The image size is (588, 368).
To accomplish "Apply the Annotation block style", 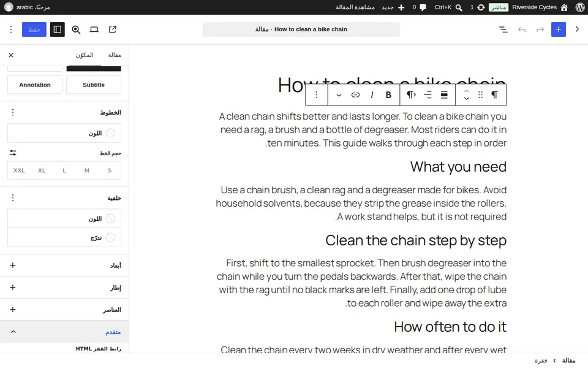I will click(35, 85).
